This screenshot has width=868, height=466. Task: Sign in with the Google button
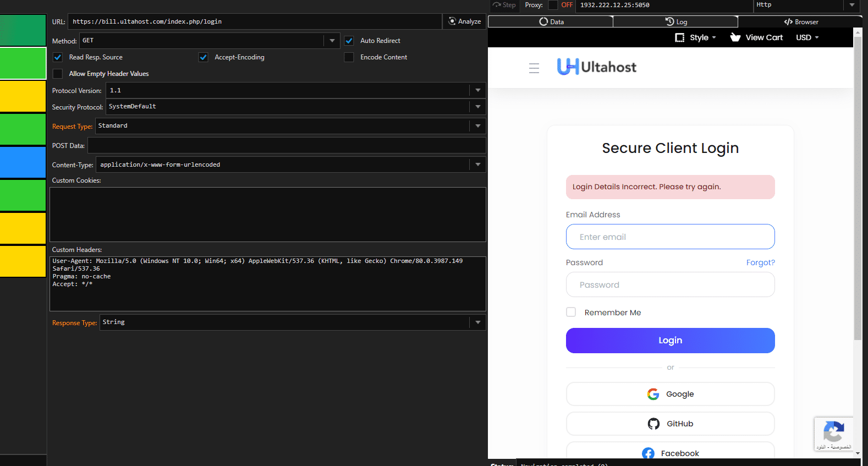coord(670,394)
